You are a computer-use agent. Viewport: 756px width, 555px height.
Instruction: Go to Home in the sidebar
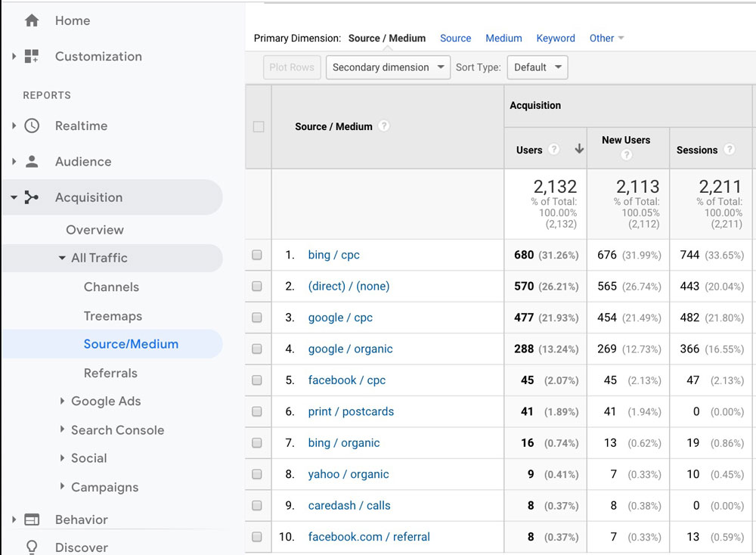(x=73, y=20)
